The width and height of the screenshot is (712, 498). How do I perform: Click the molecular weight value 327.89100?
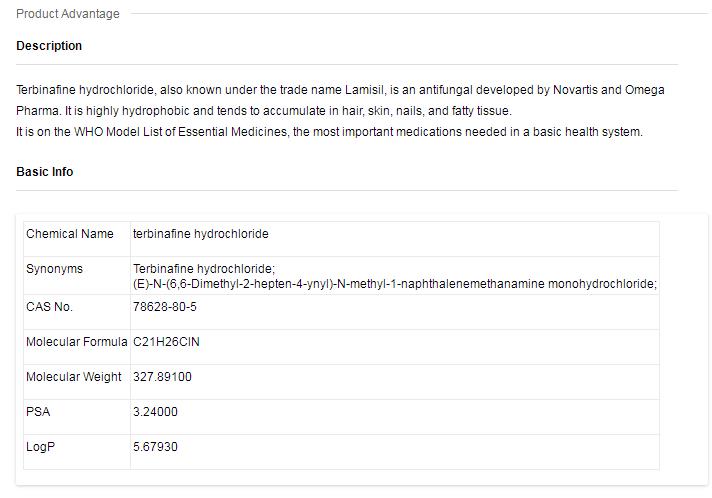(x=163, y=377)
